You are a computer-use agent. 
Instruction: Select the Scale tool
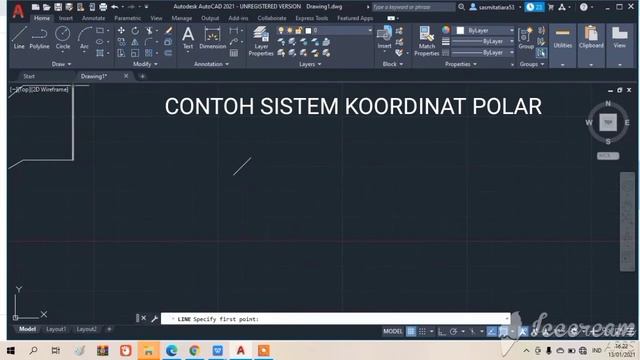point(135,53)
